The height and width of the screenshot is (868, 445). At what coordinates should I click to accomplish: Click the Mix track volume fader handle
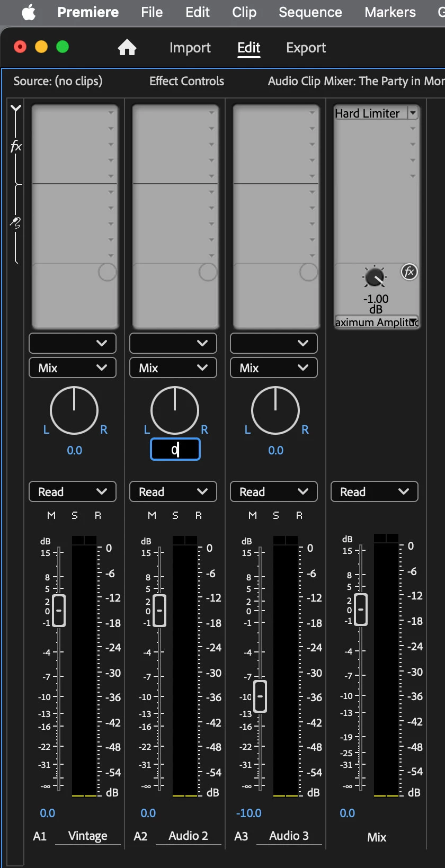click(361, 610)
